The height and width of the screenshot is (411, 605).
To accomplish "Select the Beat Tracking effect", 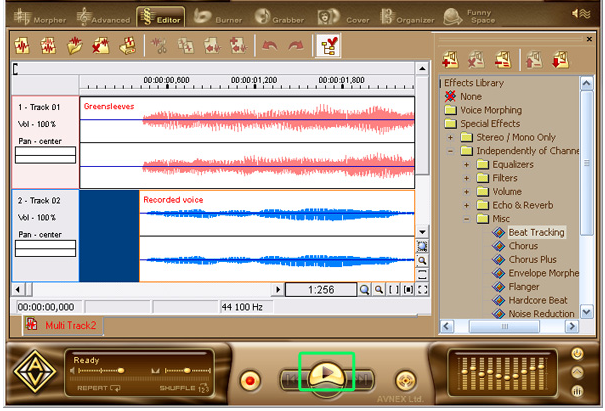I will (536, 233).
